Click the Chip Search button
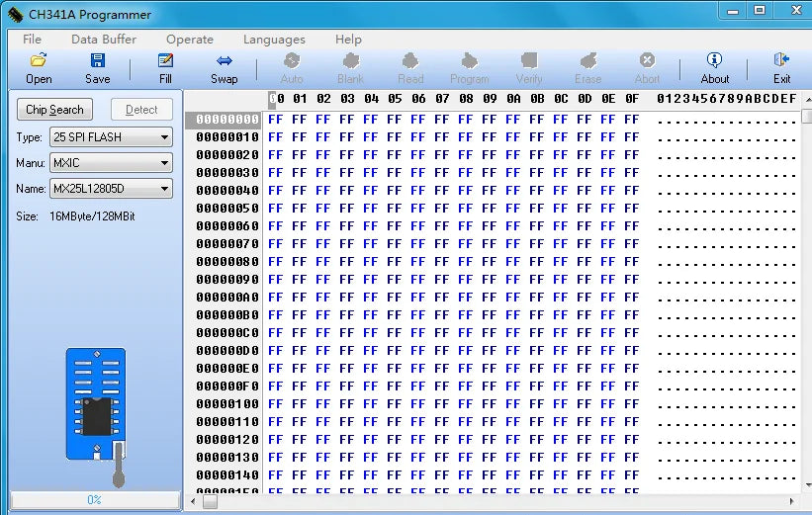The image size is (812, 515). (55, 110)
